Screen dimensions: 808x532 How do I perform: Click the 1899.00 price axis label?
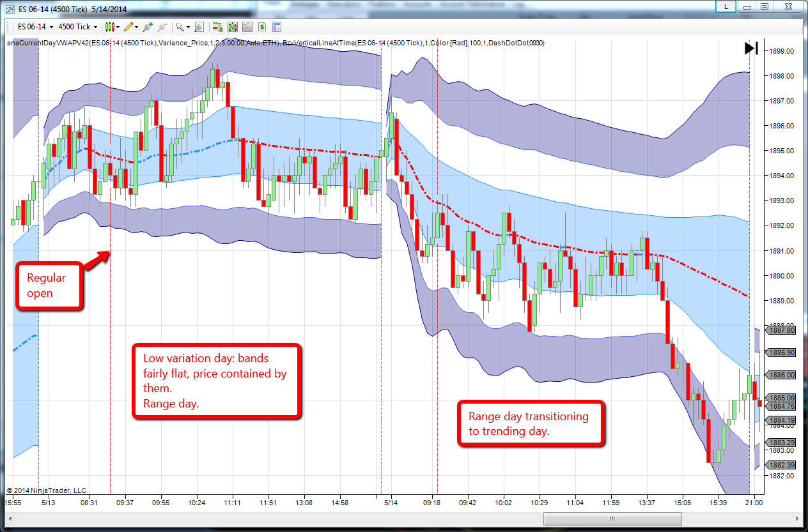coord(781,51)
